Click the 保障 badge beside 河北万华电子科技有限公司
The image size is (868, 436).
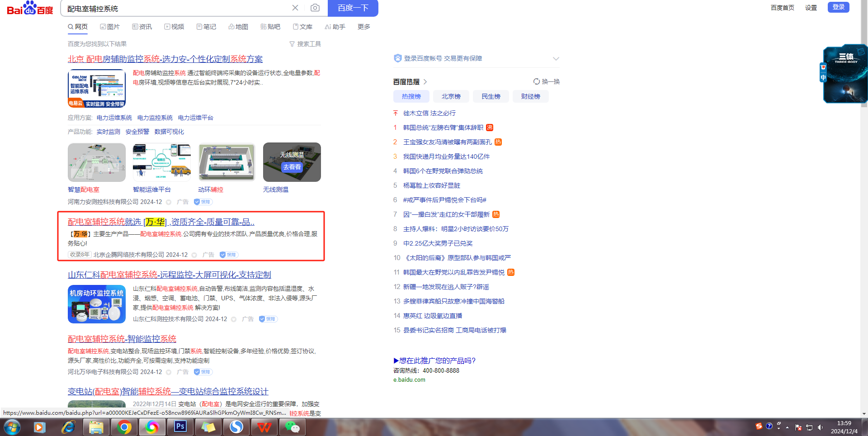tap(203, 372)
